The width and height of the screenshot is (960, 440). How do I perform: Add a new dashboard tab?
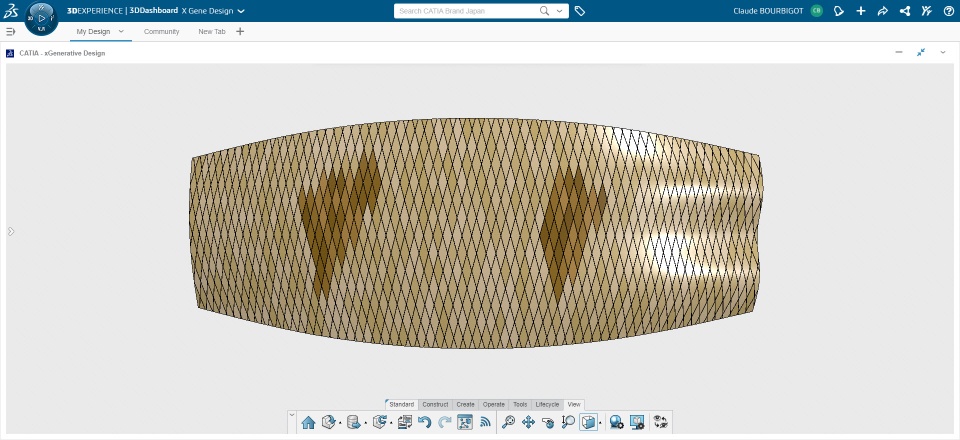click(x=240, y=32)
